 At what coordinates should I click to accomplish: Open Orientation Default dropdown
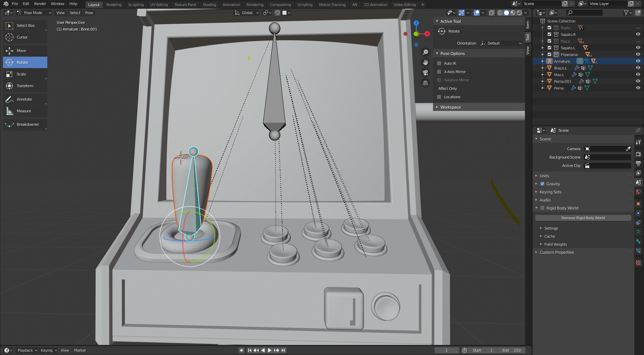501,43
